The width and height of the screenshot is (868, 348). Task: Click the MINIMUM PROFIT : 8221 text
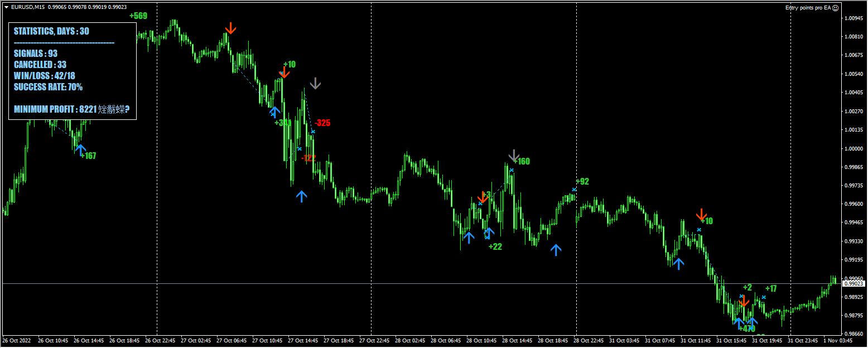(x=55, y=109)
